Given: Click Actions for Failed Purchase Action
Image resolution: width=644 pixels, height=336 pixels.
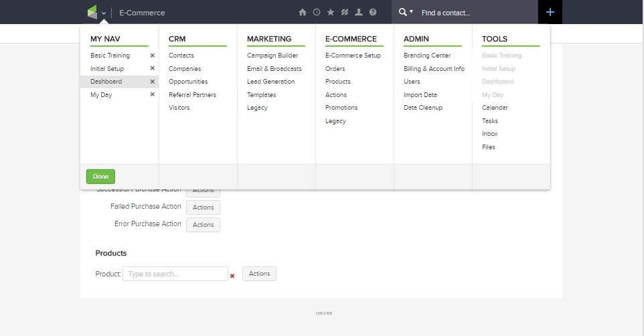Looking at the screenshot, I should [x=204, y=207].
